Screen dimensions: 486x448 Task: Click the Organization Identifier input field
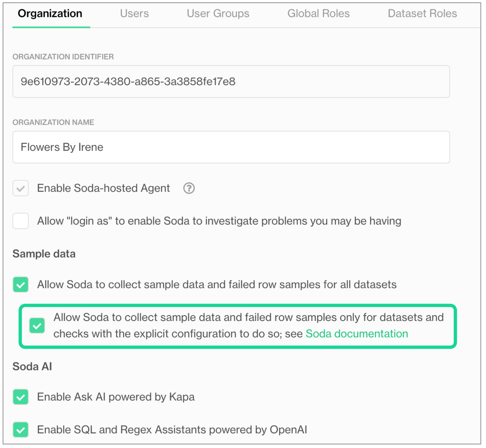[x=231, y=82]
